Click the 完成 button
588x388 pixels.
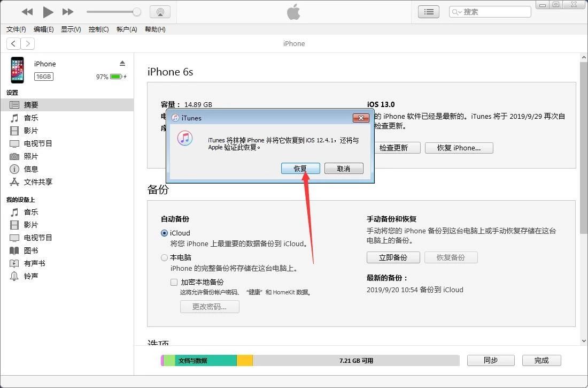click(x=541, y=361)
